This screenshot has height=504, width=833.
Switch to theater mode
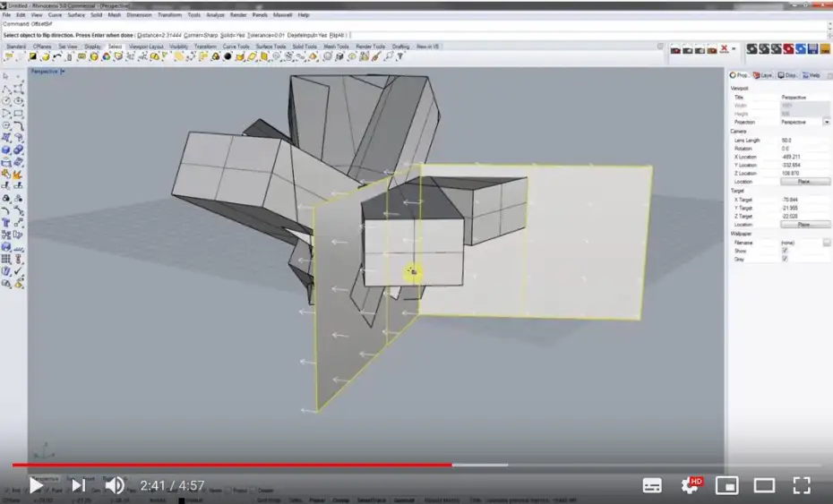pyautogui.click(x=764, y=485)
